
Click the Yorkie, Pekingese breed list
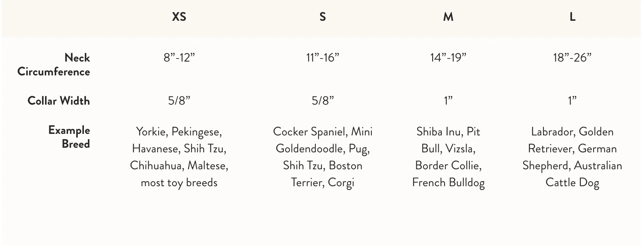click(179, 157)
